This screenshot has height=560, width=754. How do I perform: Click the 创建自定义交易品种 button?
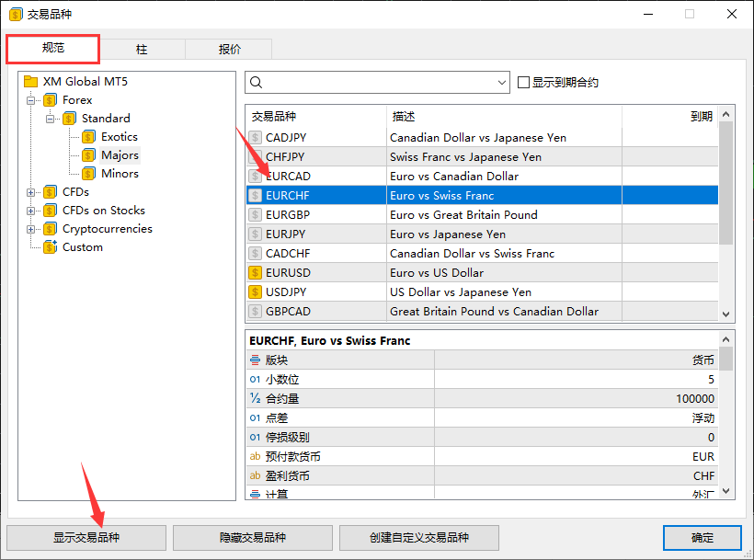point(419,538)
